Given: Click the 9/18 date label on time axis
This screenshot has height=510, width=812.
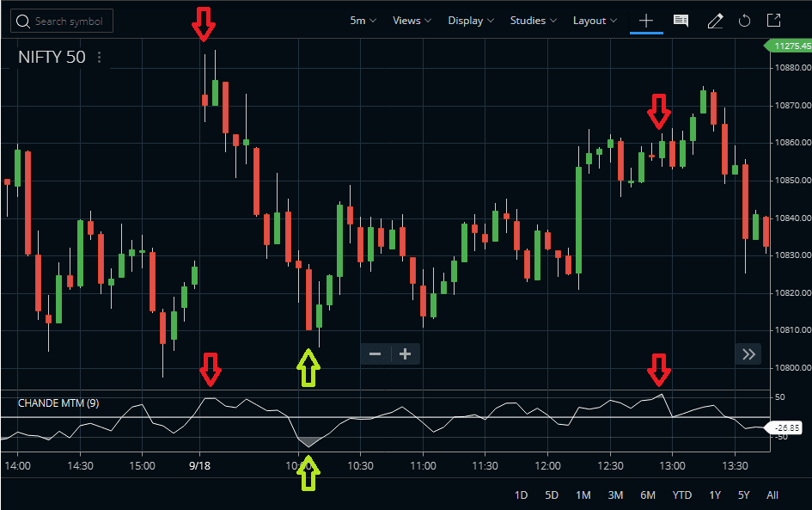Looking at the screenshot, I should click(x=199, y=465).
